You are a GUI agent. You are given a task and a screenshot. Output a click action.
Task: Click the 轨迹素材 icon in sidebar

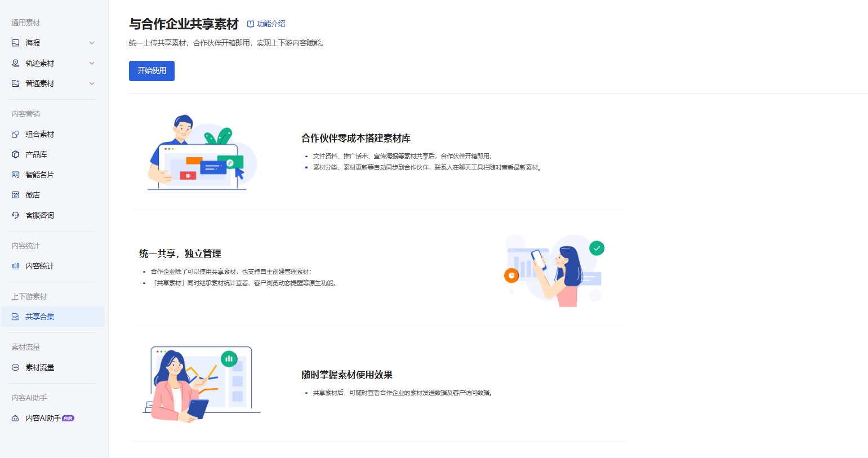(x=16, y=63)
